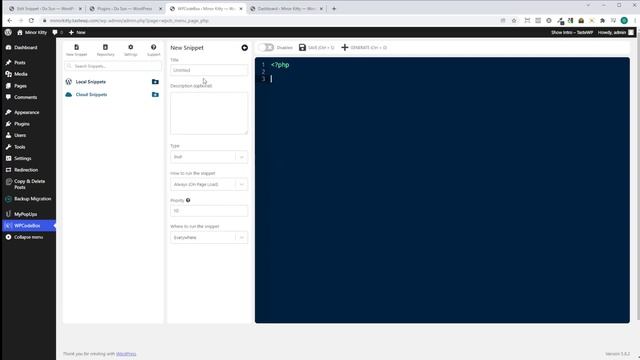Toggle the snippet Disabled switch
The height and width of the screenshot is (360, 640).
[266, 47]
